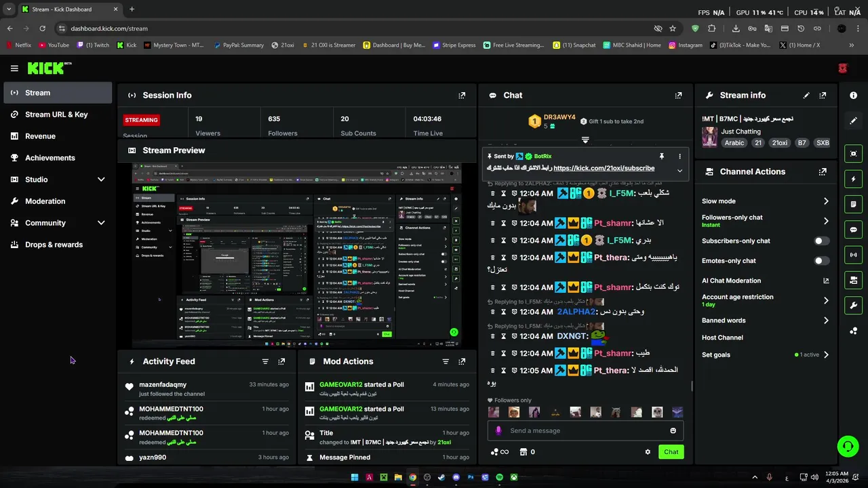Viewport: 868px width, 488px height.
Task: Click the lightning bolt icon in the right sidebar
Action: click(853, 179)
